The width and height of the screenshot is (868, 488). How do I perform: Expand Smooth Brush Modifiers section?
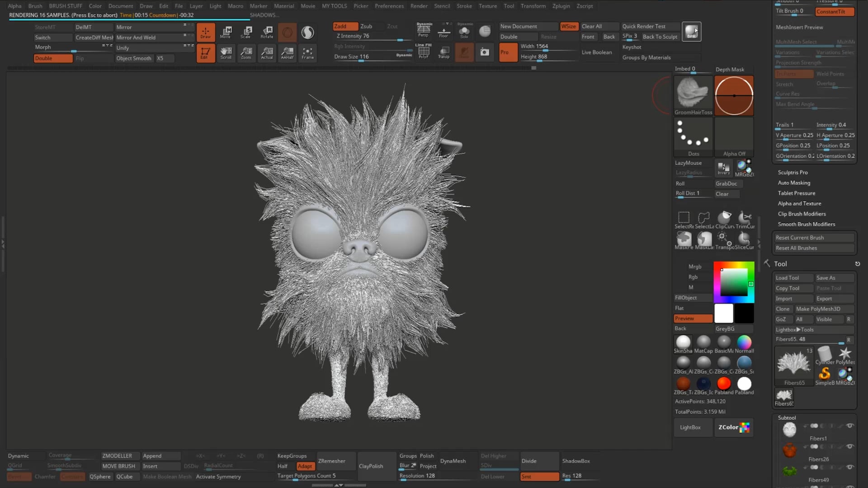click(x=806, y=224)
